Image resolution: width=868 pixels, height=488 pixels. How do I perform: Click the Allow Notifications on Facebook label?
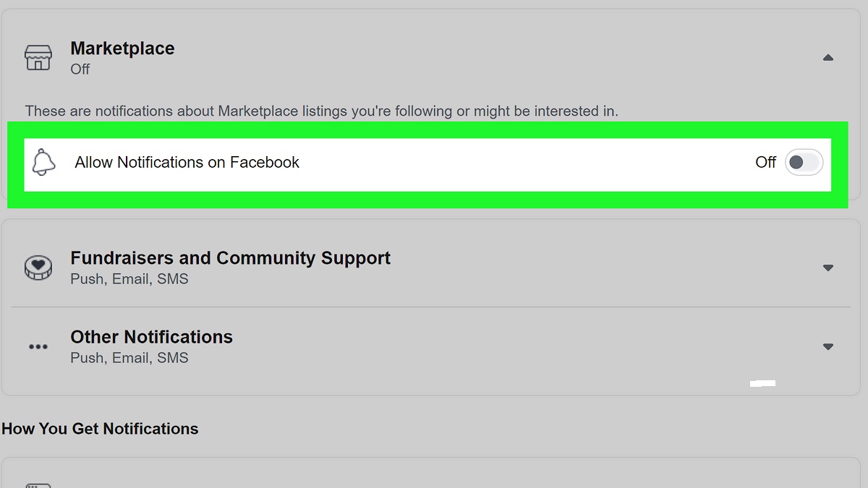click(x=187, y=162)
